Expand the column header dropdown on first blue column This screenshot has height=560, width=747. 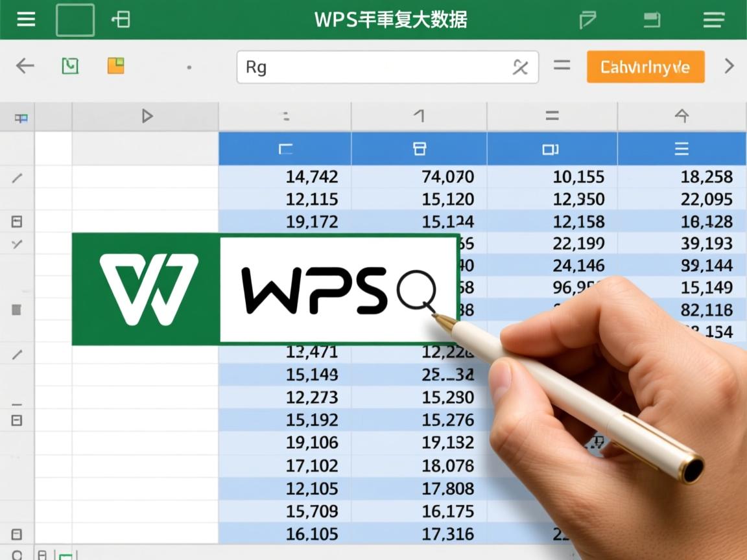(x=284, y=148)
